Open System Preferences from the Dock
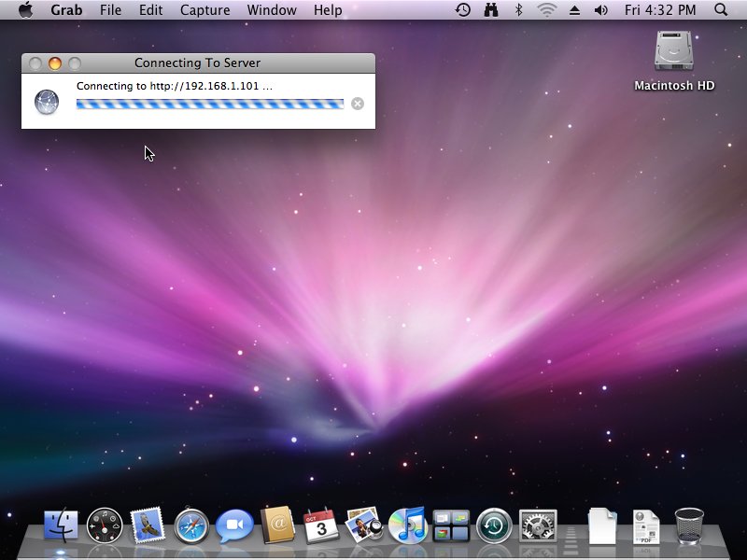 (x=538, y=526)
